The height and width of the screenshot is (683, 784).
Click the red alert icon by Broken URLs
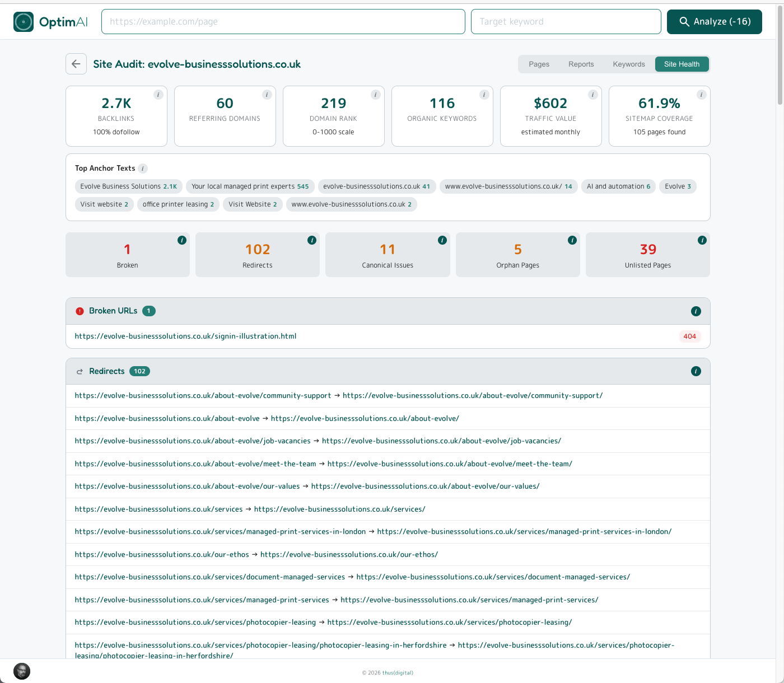click(x=80, y=311)
